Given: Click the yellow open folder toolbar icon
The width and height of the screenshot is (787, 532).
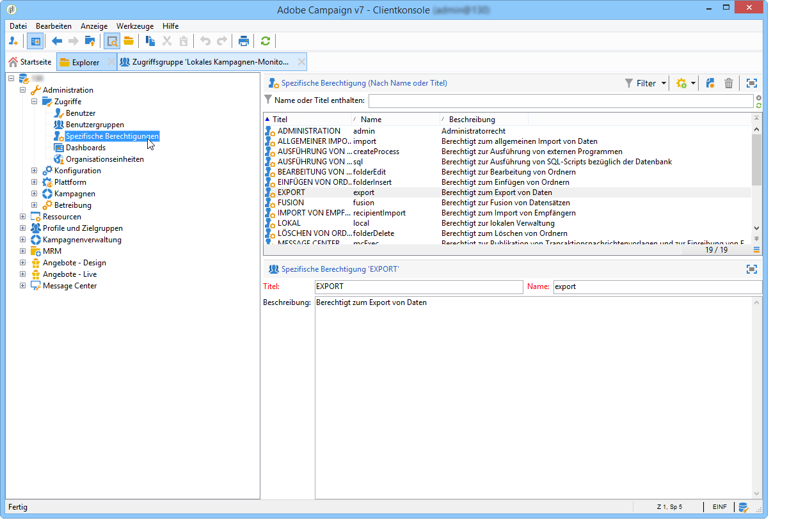Looking at the screenshot, I should coord(129,41).
